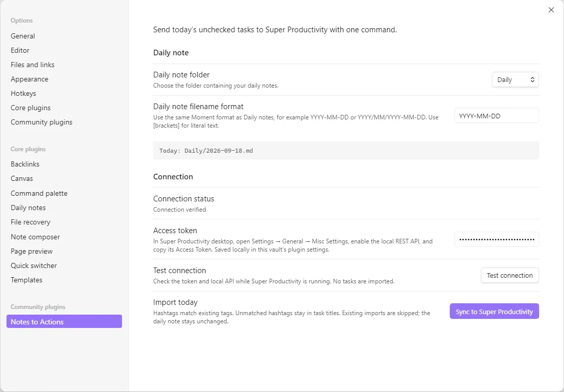Click the Connection status setting label

point(184,198)
